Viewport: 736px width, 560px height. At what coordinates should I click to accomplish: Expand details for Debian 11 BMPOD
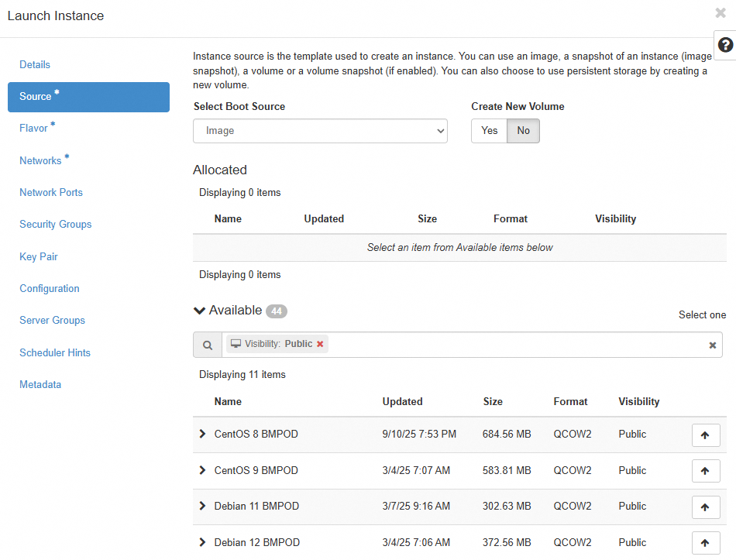click(x=202, y=507)
